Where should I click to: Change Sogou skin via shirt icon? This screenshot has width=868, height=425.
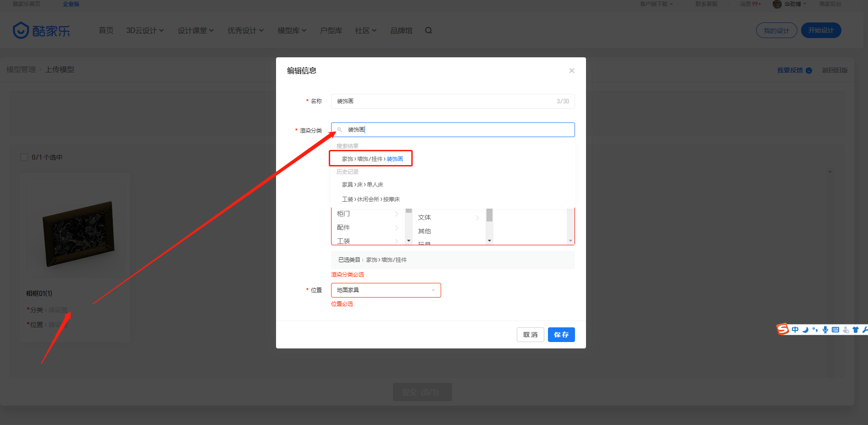point(856,330)
